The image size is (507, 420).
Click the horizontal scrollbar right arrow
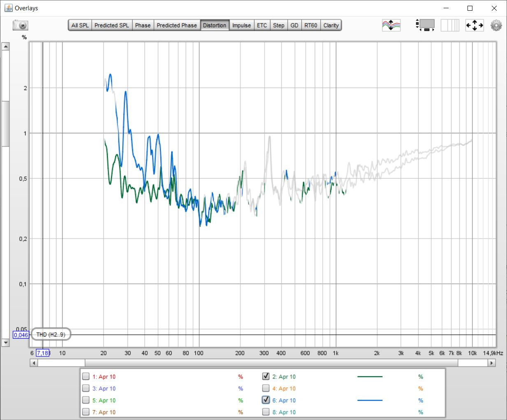click(491, 363)
